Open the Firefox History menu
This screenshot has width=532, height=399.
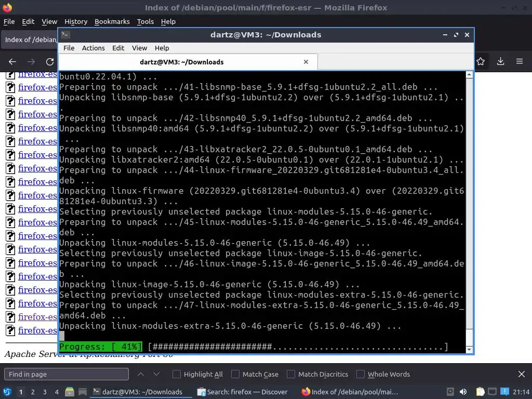coord(76,21)
